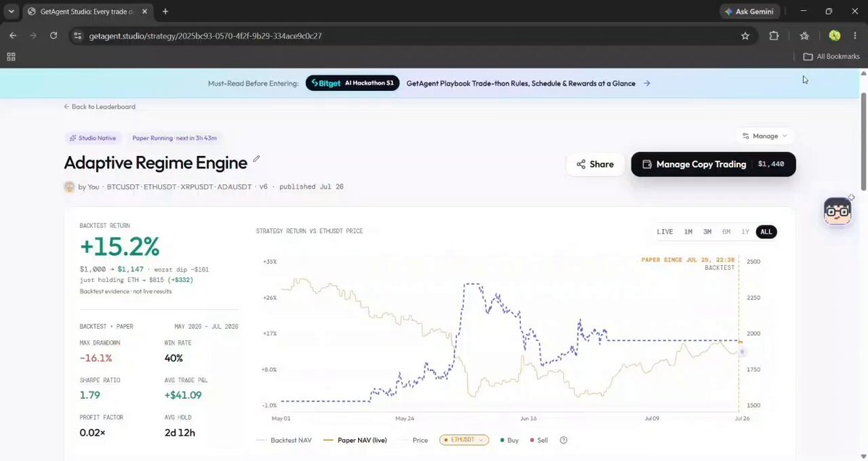Click the Share button
Image resolution: width=868 pixels, height=461 pixels.
[x=595, y=164]
